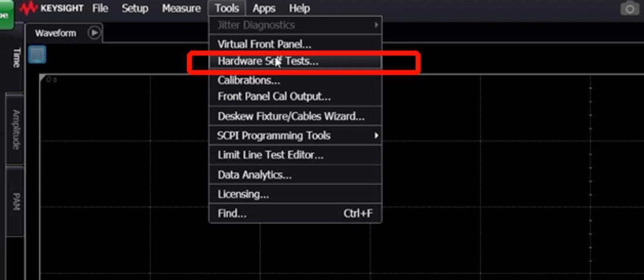This screenshot has width=644, height=280.
Task: Click the Licensing menu item
Action: point(243,194)
